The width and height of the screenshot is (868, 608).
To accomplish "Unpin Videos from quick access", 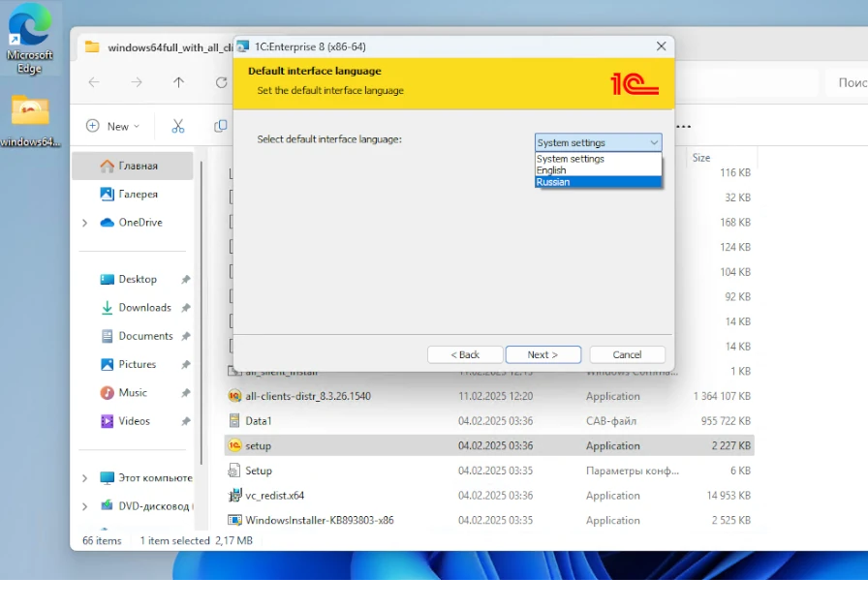I will coord(186,421).
